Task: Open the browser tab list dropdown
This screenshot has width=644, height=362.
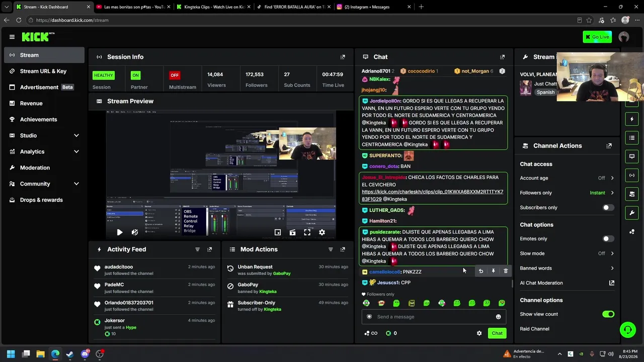Action: point(6,7)
